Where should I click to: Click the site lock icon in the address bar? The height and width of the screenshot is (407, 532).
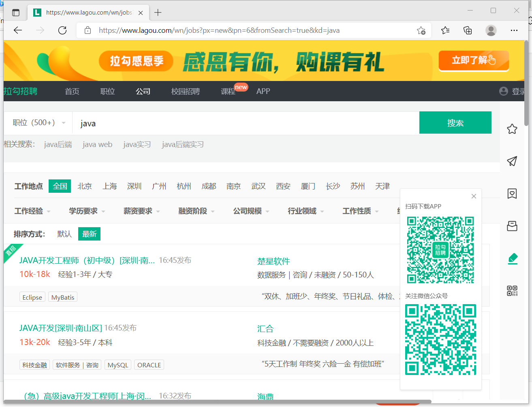tap(88, 30)
